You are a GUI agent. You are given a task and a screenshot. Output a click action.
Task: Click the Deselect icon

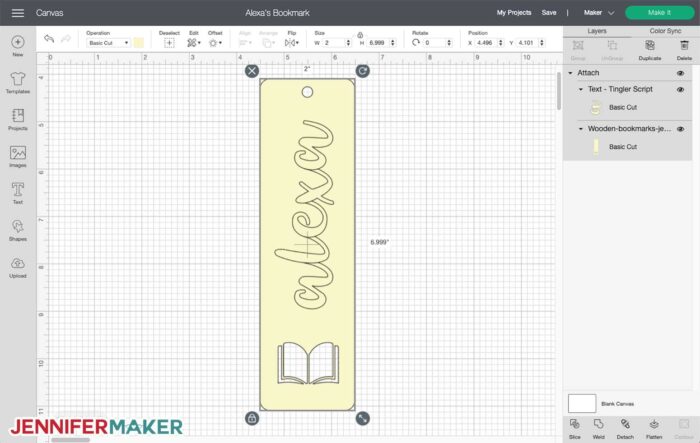(x=169, y=43)
